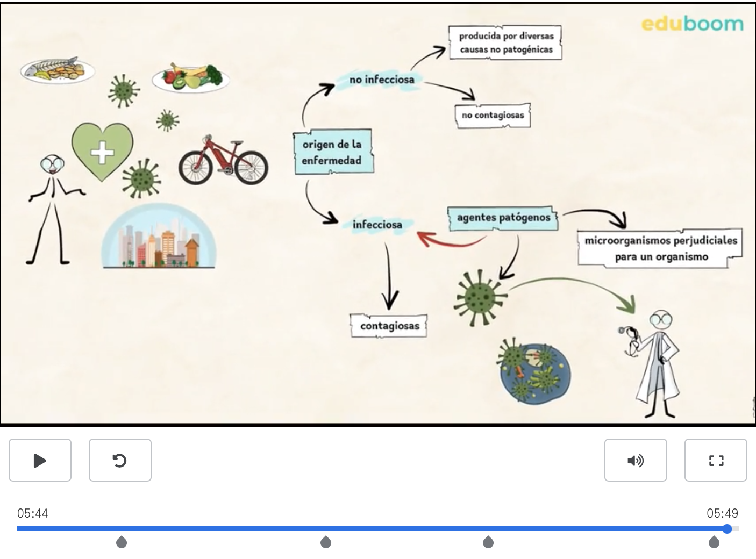This screenshot has height=559, width=756.
Task: Jump to second chapter droplet marker
Action: click(x=326, y=542)
